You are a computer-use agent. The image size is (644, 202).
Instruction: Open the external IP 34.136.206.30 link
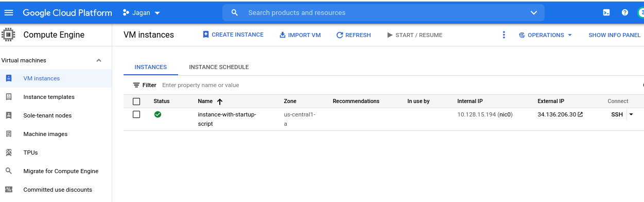click(x=557, y=114)
